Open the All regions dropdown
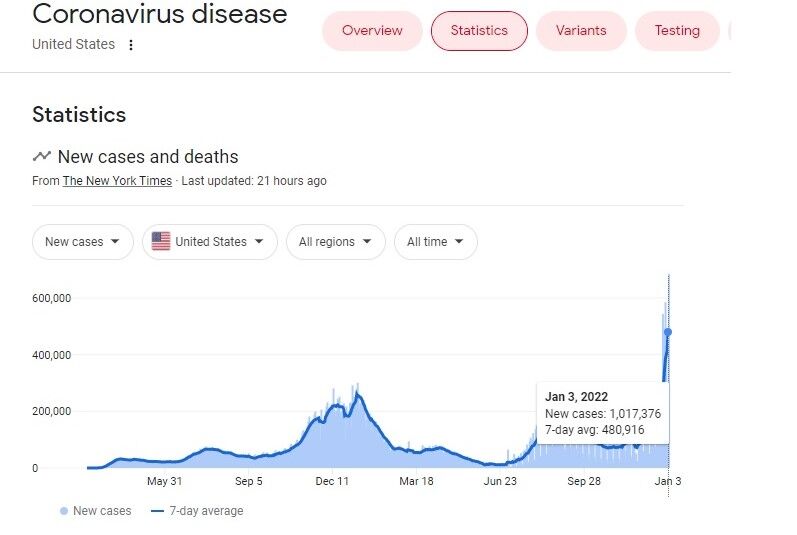Image resolution: width=797 pixels, height=535 pixels. pos(335,242)
